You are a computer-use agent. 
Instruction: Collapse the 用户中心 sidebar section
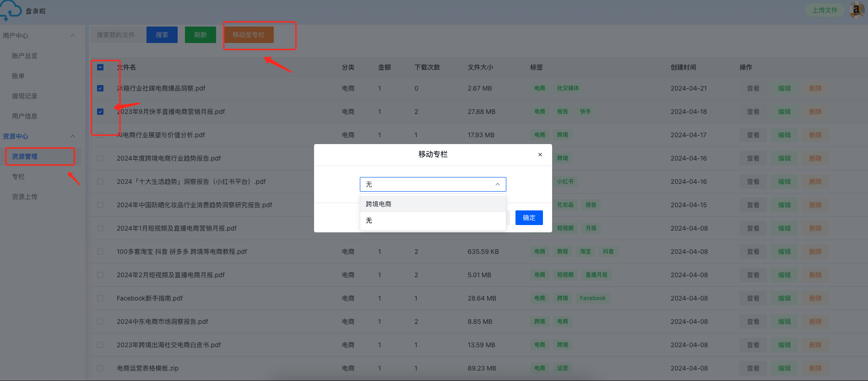[72, 36]
